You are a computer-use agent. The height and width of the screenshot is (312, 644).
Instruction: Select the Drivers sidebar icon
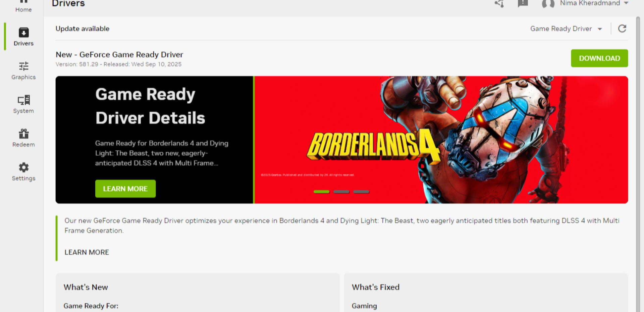click(23, 33)
